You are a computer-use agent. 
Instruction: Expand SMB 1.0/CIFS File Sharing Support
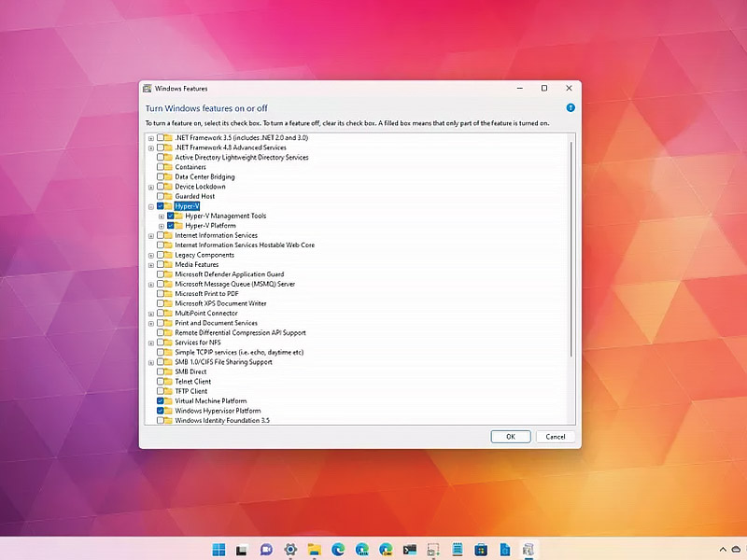click(x=151, y=362)
